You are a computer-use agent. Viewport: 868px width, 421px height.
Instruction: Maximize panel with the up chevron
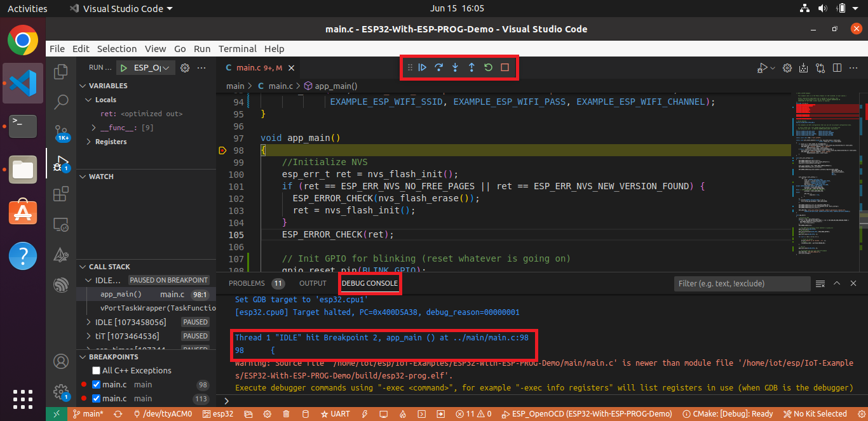pyautogui.click(x=837, y=283)
